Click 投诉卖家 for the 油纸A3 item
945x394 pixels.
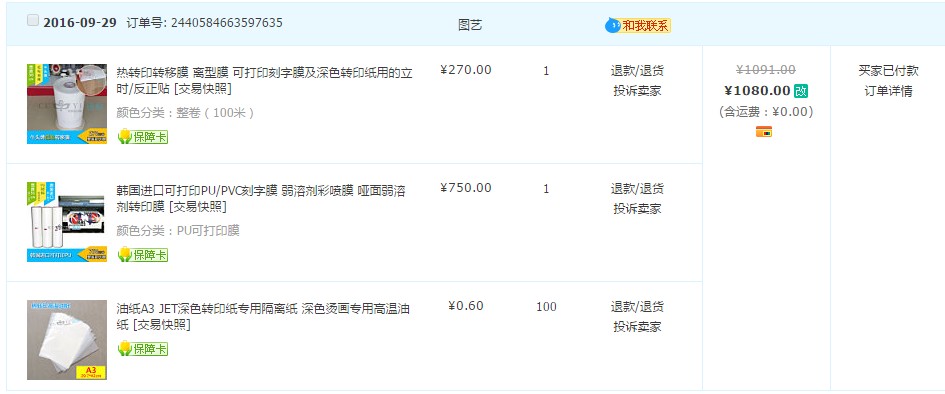pos(638,327)
